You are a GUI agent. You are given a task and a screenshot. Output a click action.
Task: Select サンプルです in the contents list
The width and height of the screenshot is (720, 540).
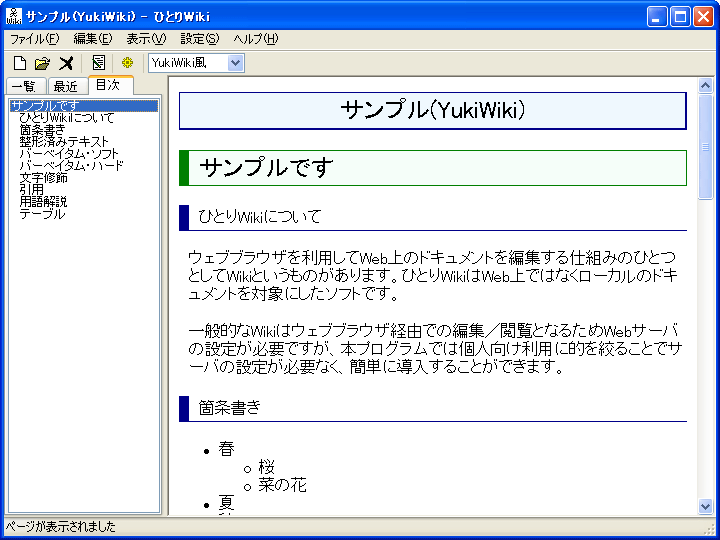tap(84, 106)
